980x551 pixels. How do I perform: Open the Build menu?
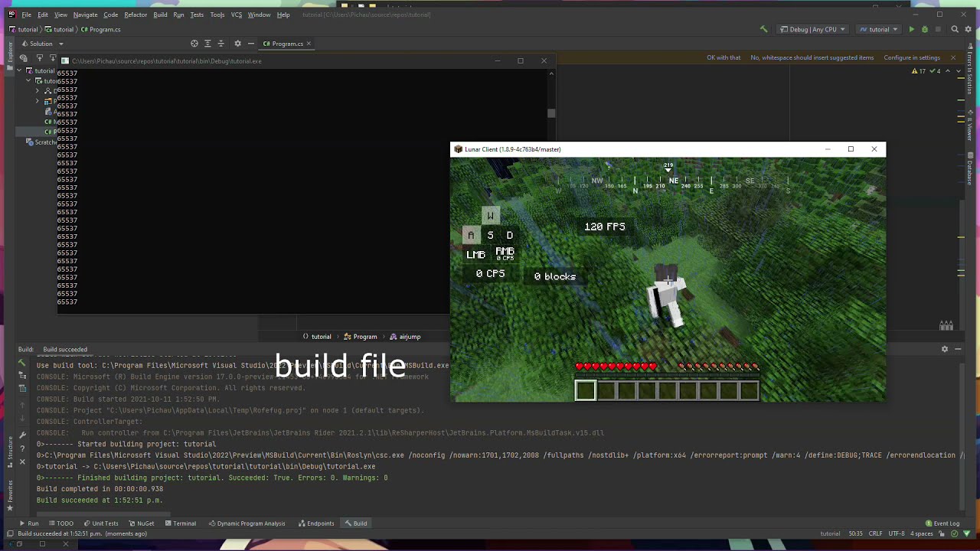(160, 15)
